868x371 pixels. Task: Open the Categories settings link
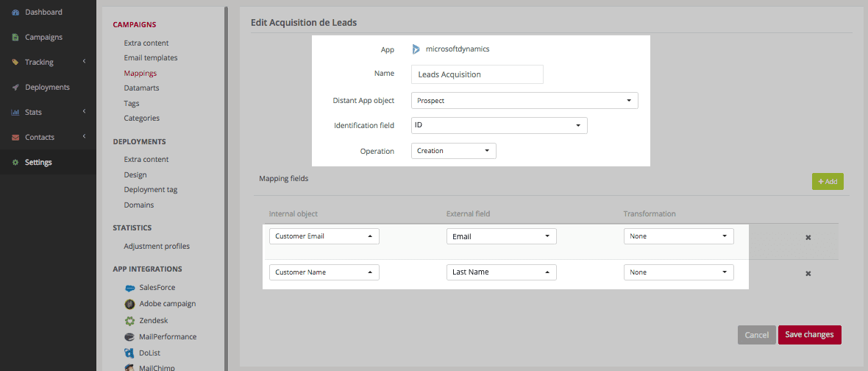point(142,119)
